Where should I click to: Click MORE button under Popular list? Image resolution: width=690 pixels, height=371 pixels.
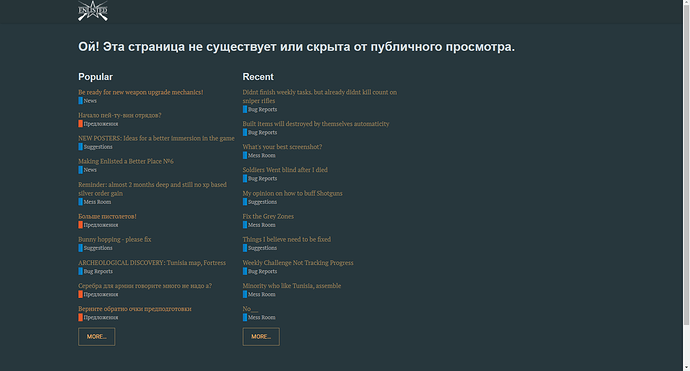tap(97, 337)
